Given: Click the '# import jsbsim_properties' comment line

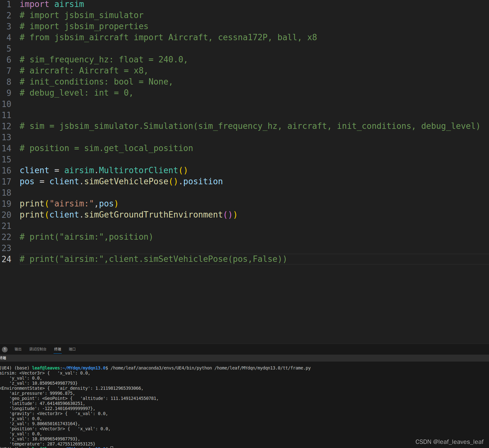Looking at the screenshot, I should tap(84, 26).
